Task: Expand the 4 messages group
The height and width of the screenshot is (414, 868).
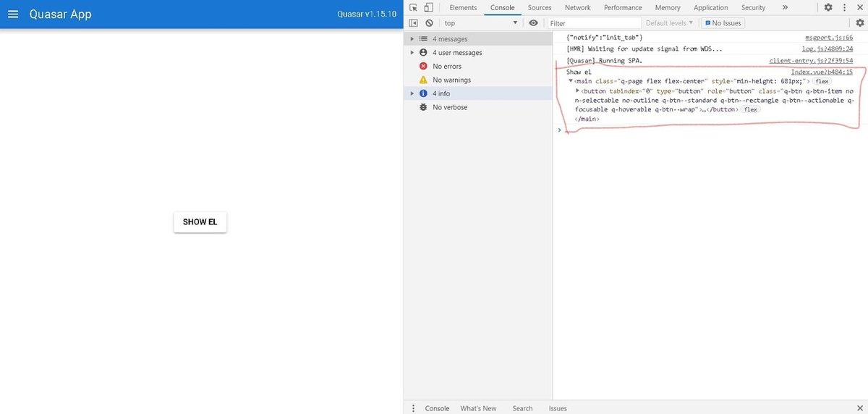Action: (412, 39)
